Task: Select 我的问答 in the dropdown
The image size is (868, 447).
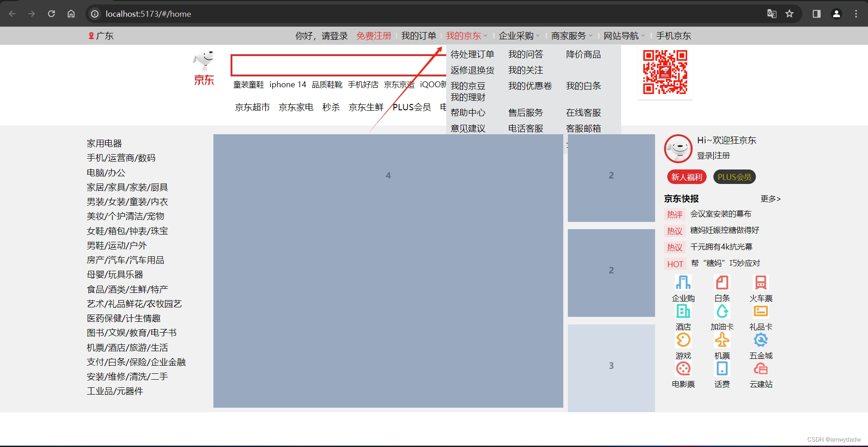Action: (525, 54)
